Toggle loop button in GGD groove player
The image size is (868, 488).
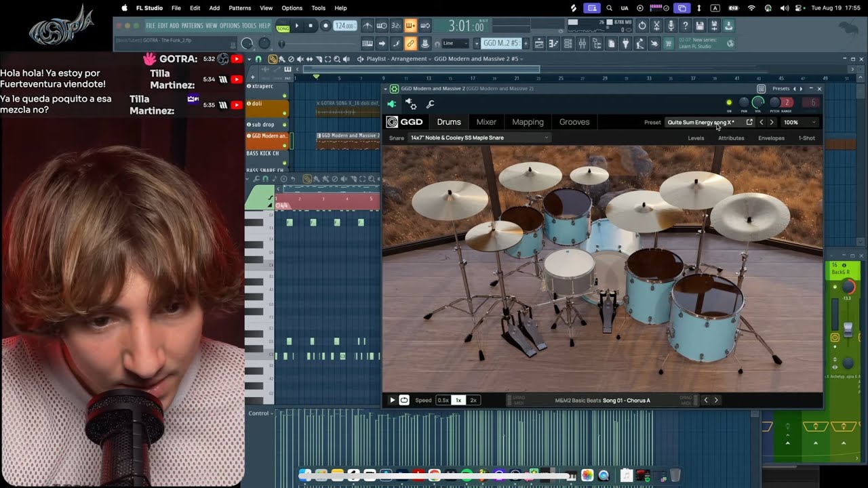(404, 400)
